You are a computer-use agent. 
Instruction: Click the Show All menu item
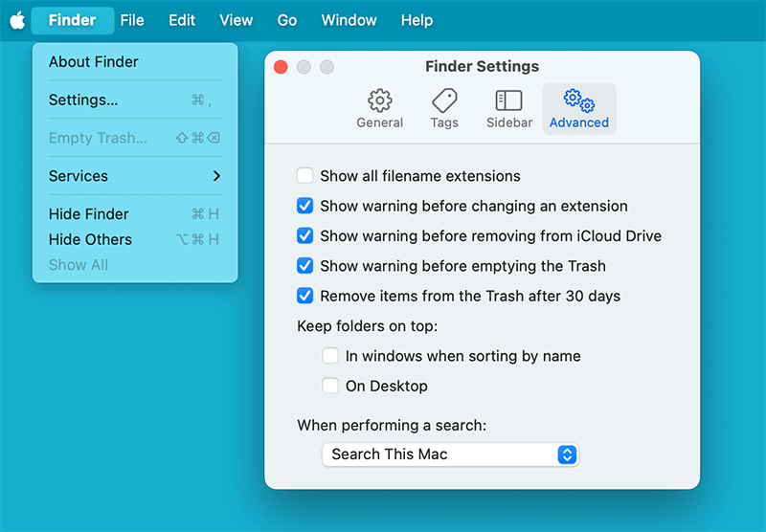point(135,265)
